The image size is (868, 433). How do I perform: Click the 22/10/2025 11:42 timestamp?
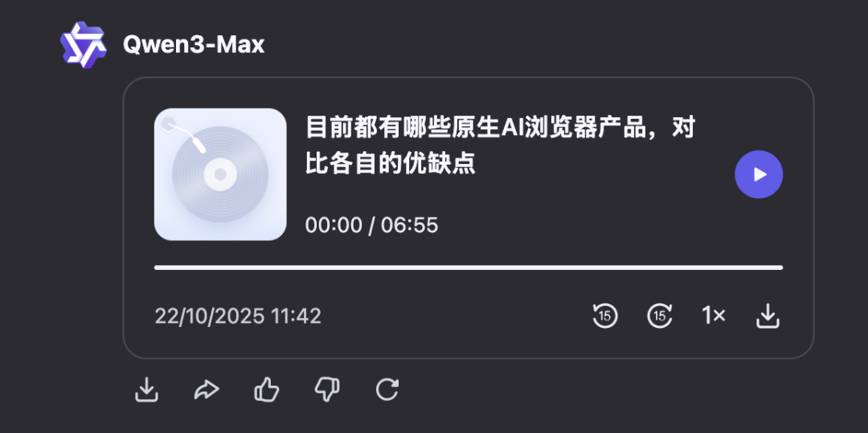[238, 317]
